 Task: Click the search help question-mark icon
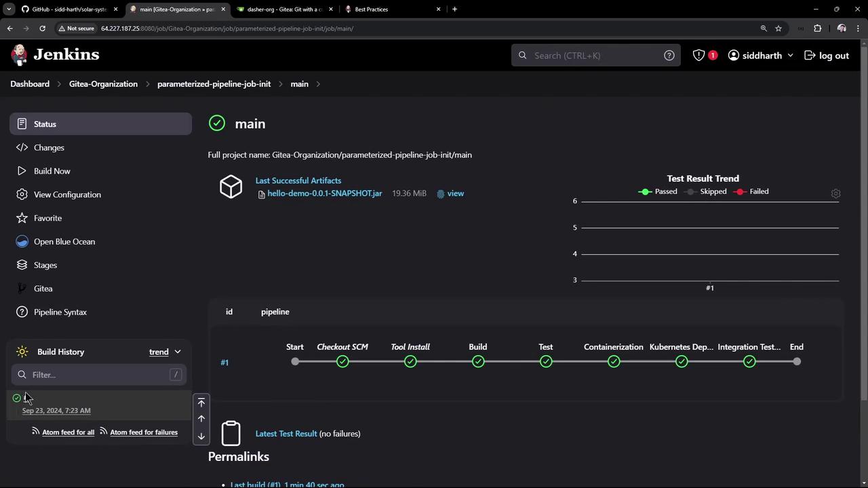(x=669, y=56)
